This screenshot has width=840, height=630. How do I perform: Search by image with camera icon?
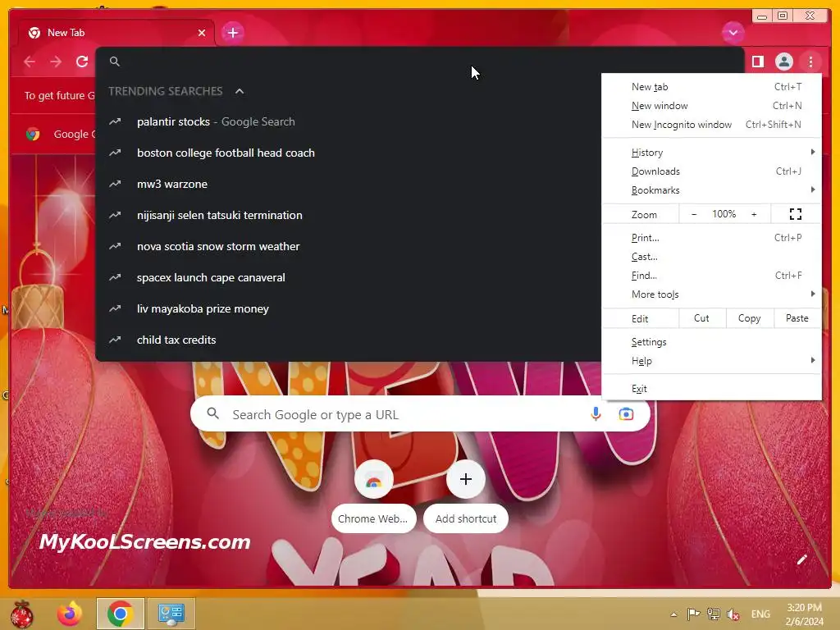pyautogui.click(x=626, y=414)
